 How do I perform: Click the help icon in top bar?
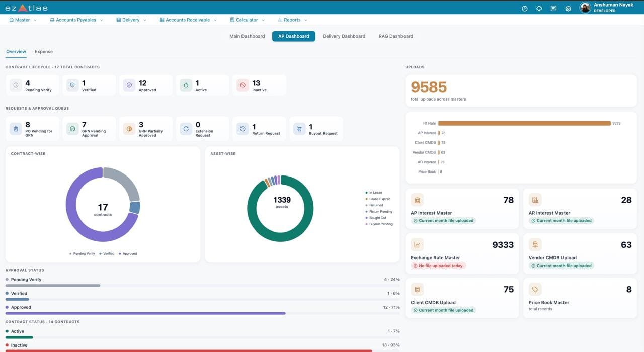point(525,9)
